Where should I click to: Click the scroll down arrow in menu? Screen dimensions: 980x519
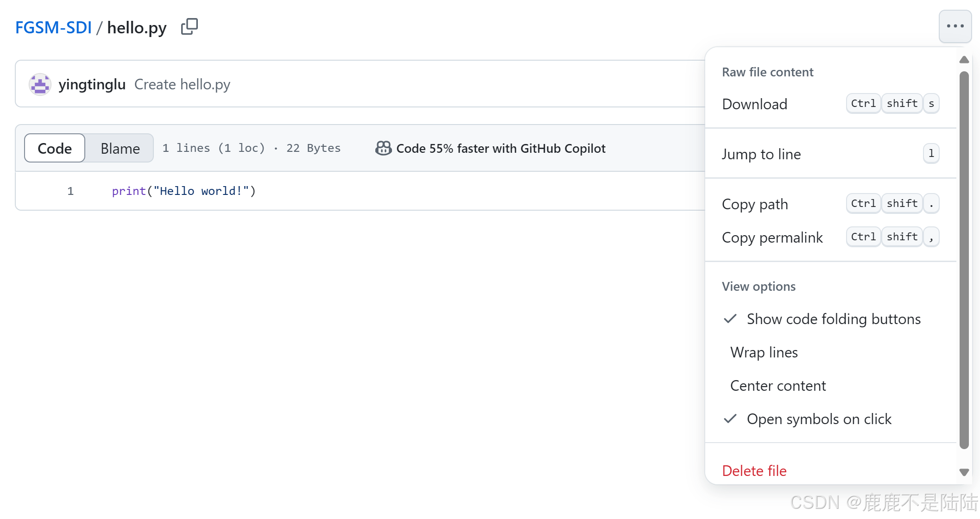click(964, 472)
